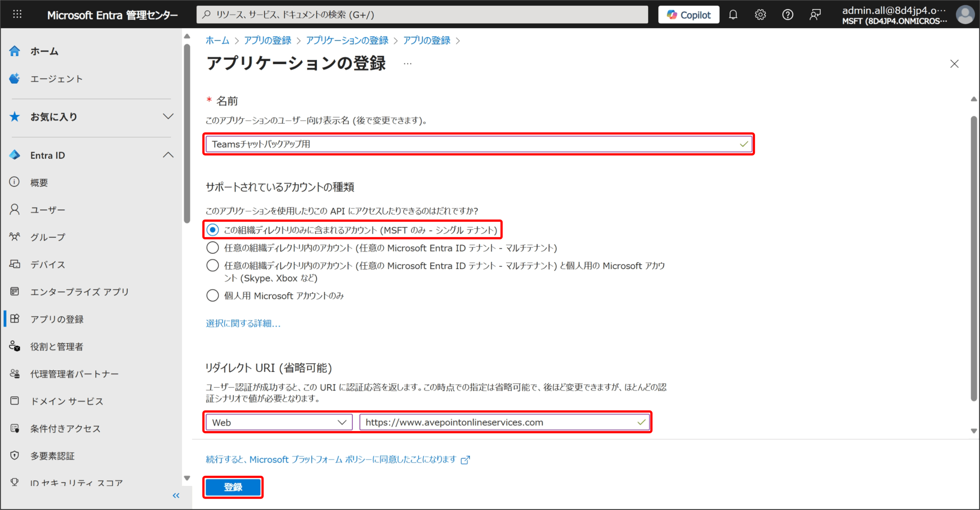Select 個人用 Microsoft アカウントのみ radio option
The height and width of the screenshot is (510, 980).
pyautogui.click(x=213, y=296)
